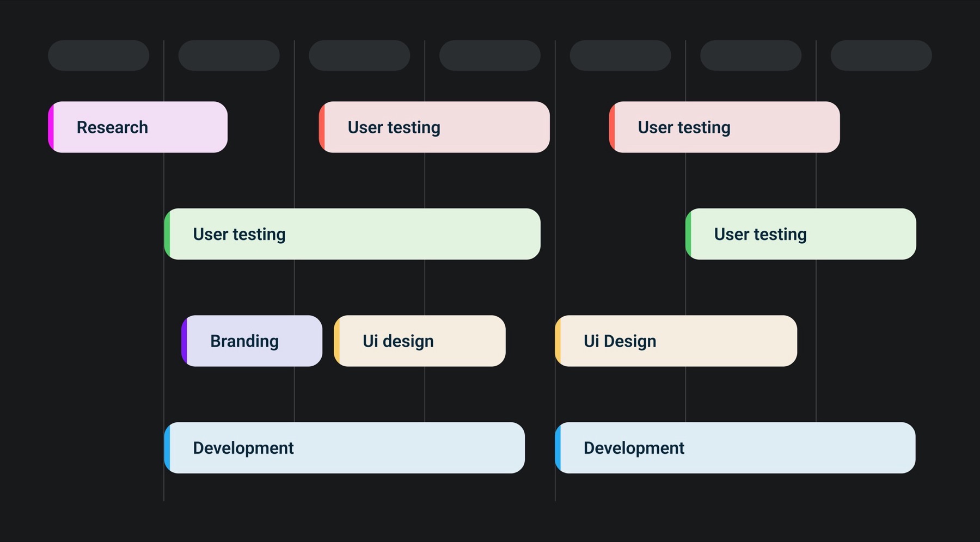Open the shorter green User testing bar
Image resolution: width=980 pixels, height=542 pixels.
pos(800,234)
